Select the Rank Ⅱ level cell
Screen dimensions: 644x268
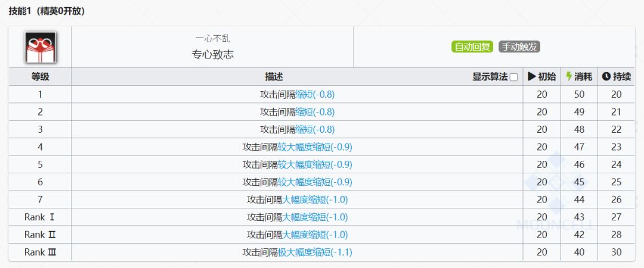click(x=40, y=235)
